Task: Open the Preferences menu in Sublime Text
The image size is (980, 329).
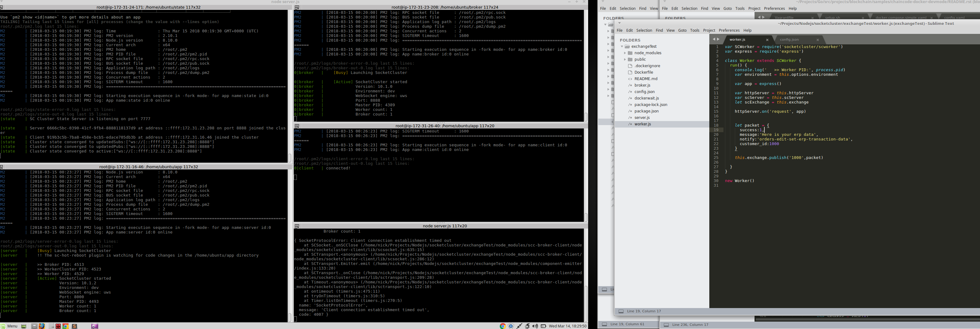Action: pyautogui.click(x=729, y=30)
